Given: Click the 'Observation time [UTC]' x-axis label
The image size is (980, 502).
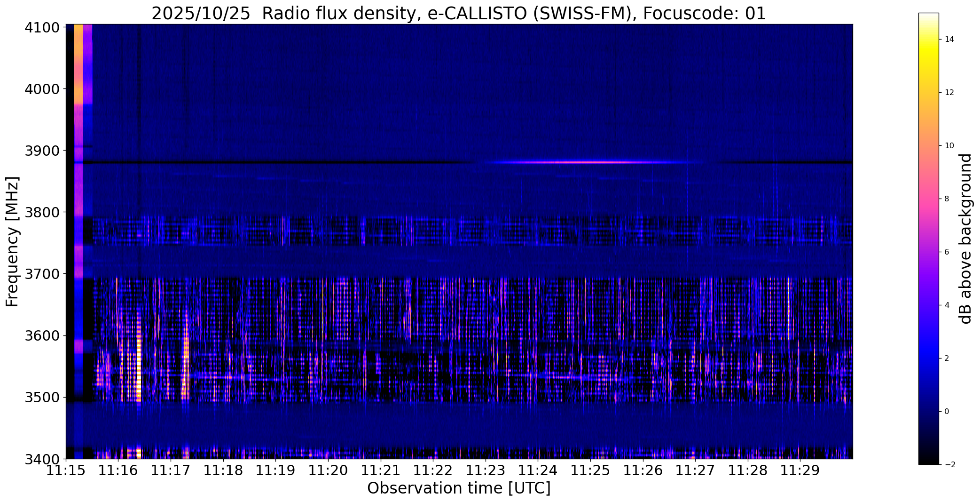Looking at the screenshot, I should pyautogui.click(x=459, y=488).
